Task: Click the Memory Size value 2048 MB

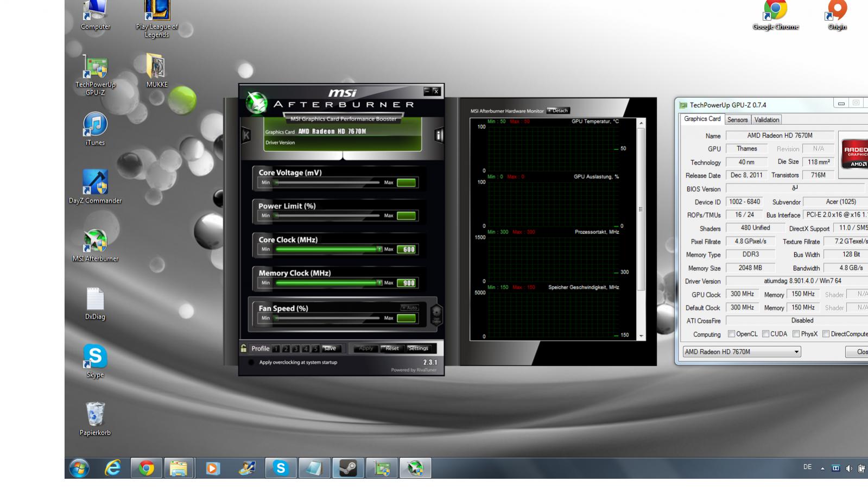Action: click(750, 268)
